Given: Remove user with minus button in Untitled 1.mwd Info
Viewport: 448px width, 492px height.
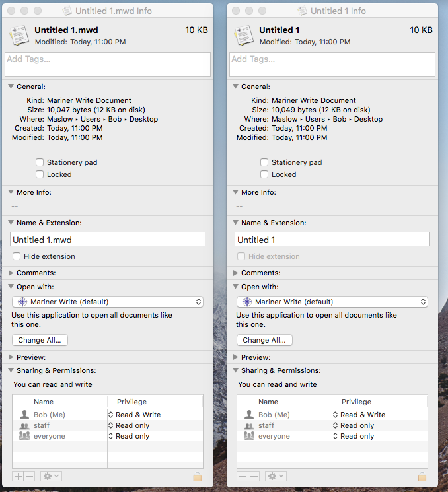Looking at the screenshot, I should pos(29,476).
